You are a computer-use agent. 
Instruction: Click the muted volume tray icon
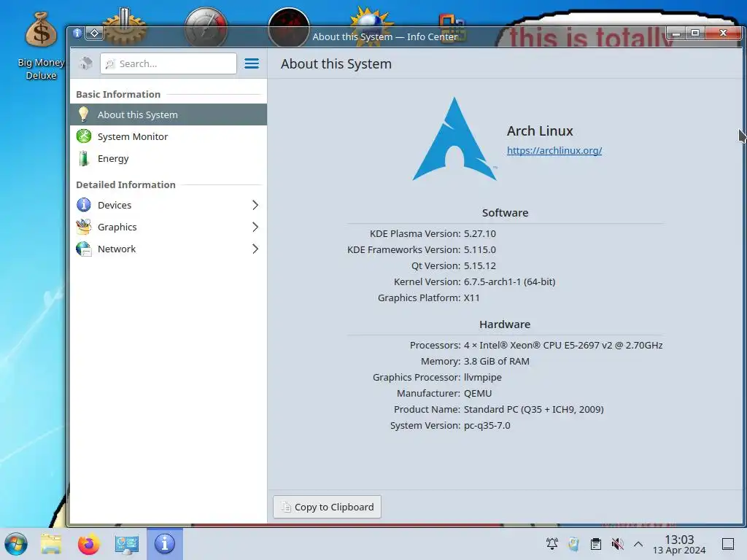(x=617, y=544)
